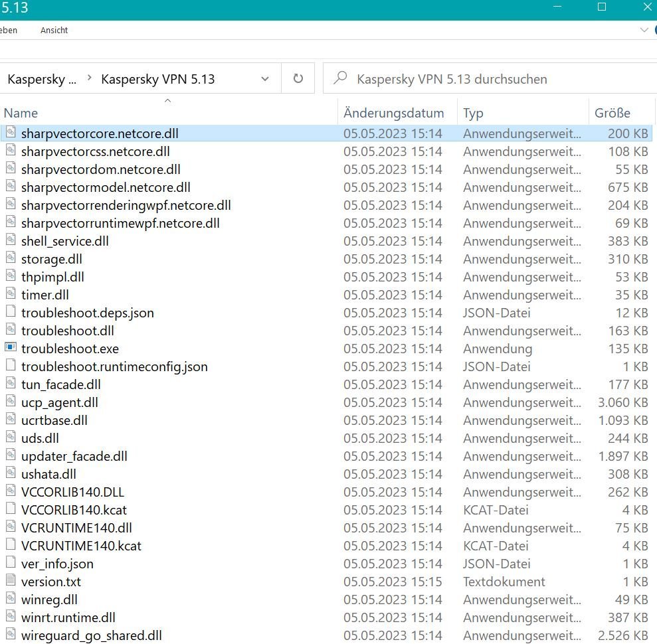
Task: Click the wireguard_go_shared.dll file icon
Action: [11, 634]
